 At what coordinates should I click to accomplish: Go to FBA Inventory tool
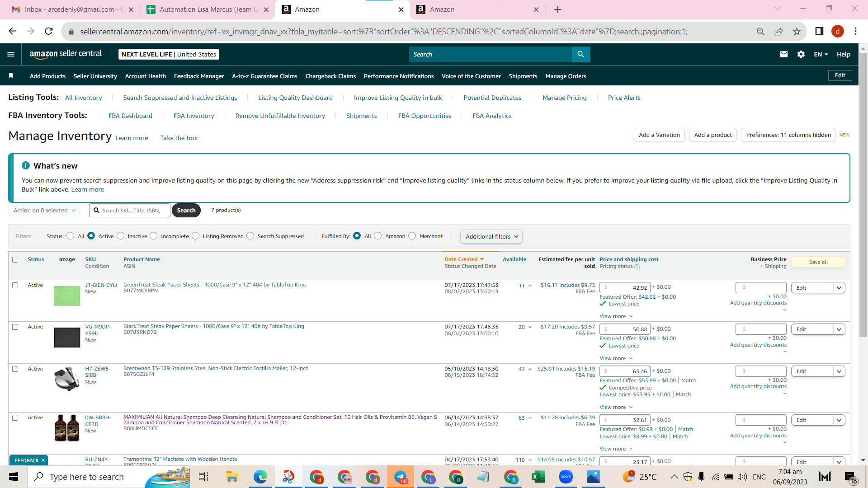pyautogui.click(x=193, y=116)
